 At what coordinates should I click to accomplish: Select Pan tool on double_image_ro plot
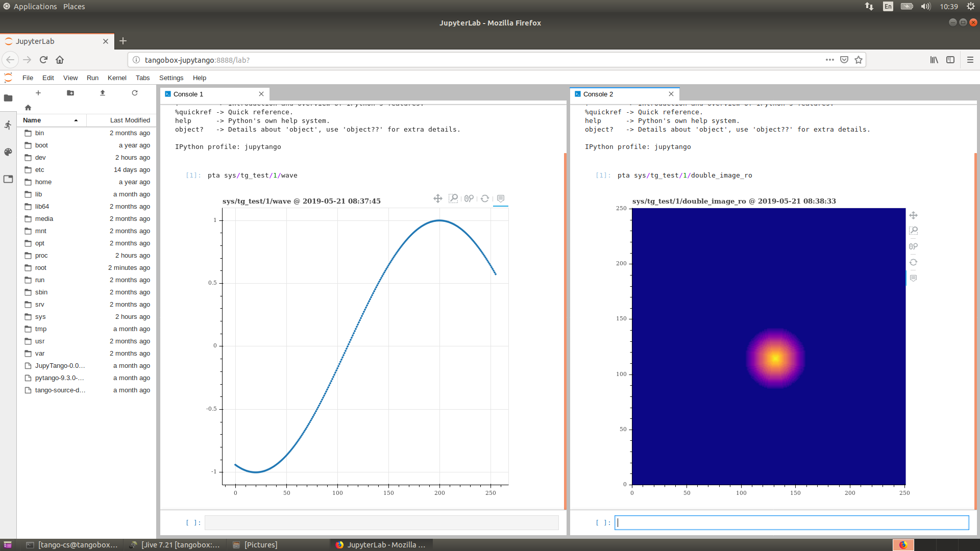(x=914, y=215)
